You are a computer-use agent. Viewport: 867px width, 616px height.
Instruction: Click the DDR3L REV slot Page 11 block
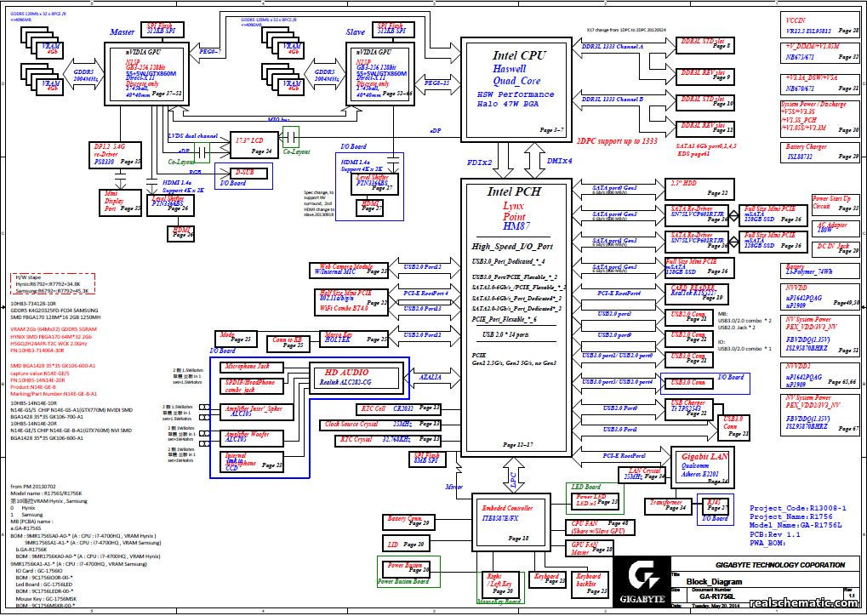pyautogui.click(x=705, y=128)
